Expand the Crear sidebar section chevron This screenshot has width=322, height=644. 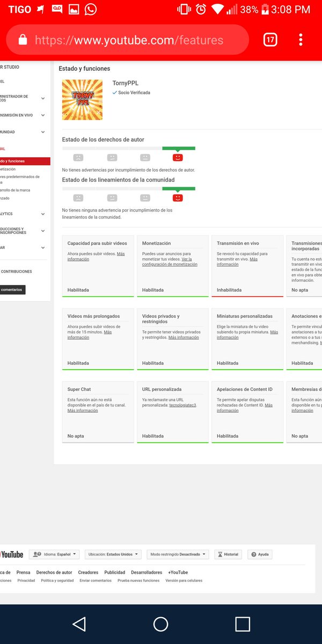point(43,248)
